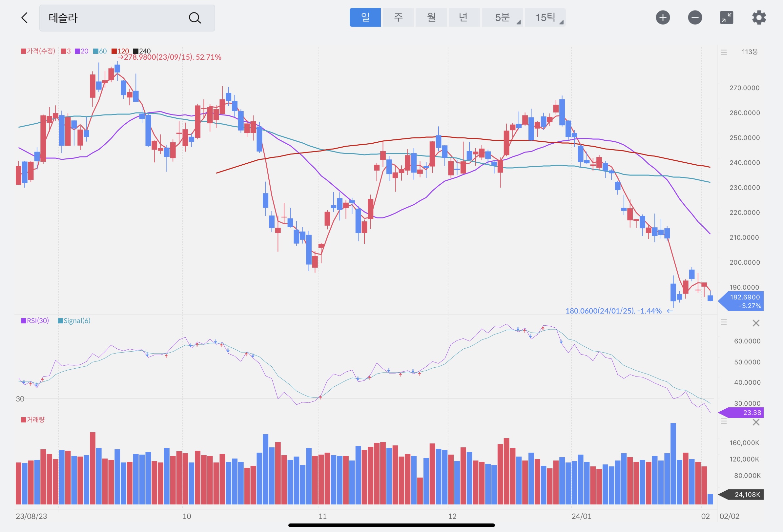Click the 24/01 date axis label
Image resolution: width=783 pixels, height=532 pixels.
(581, 516)
